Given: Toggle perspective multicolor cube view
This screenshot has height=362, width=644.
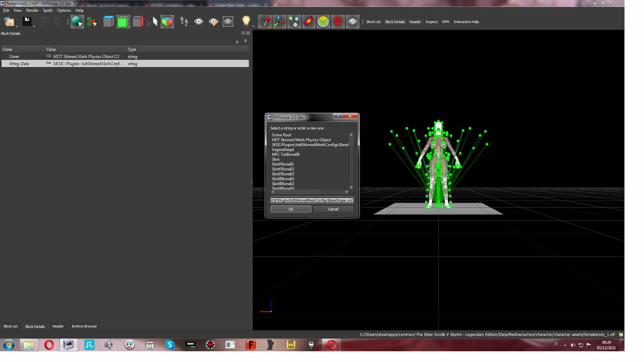Looking at the screenshot, I should 167,22.
